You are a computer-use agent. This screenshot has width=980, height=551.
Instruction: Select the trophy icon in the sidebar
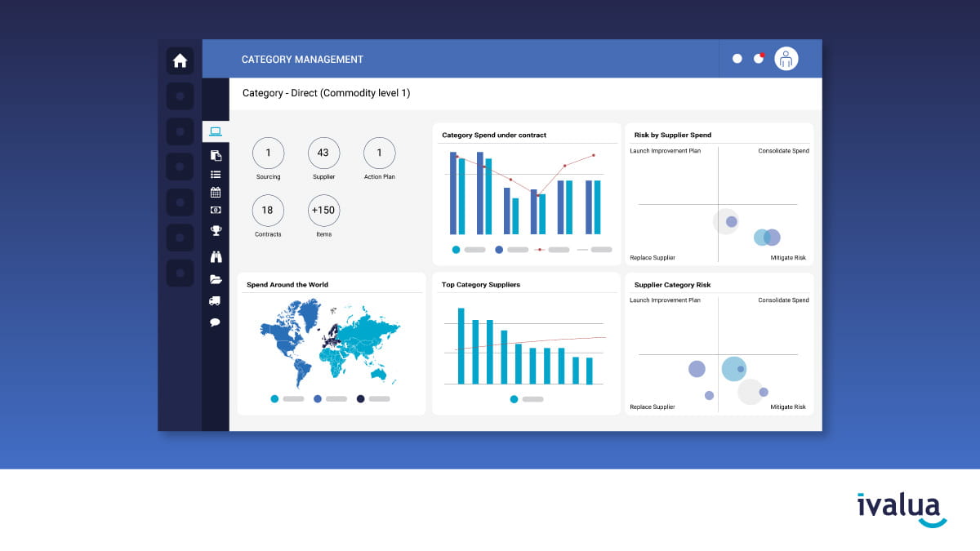tap(216, 230)
